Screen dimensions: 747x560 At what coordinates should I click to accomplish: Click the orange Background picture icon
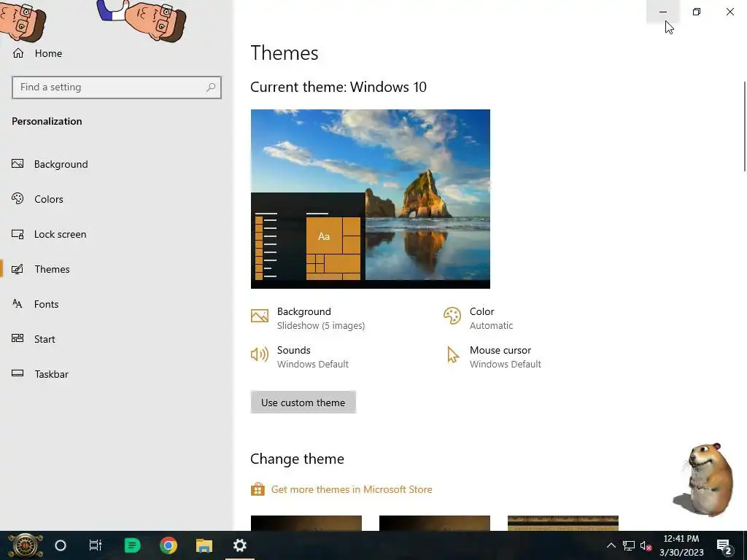(x=260, y=316)
